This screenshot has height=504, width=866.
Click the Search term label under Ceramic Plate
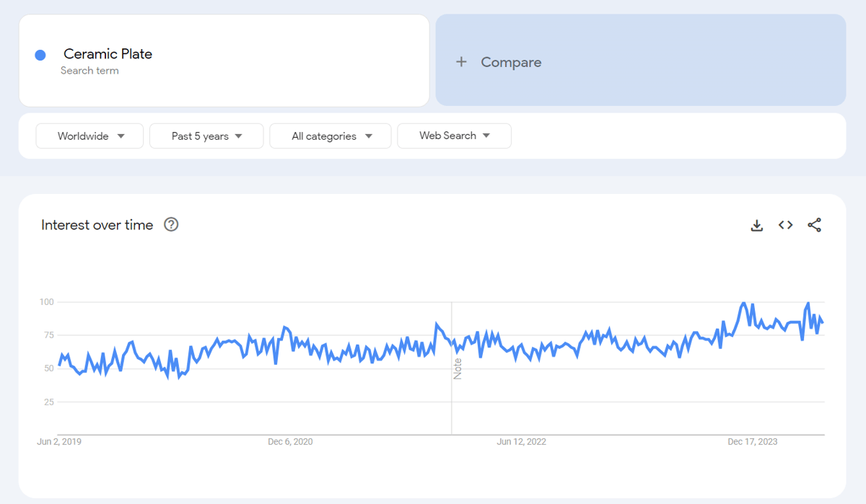pos(89,71)
